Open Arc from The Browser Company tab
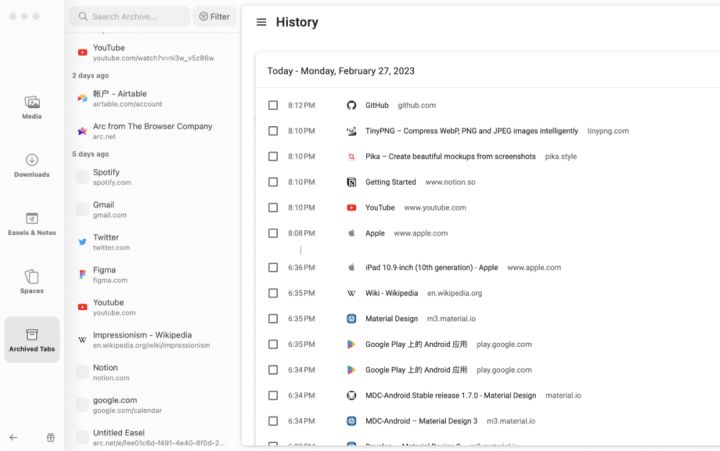 [153, 131]
